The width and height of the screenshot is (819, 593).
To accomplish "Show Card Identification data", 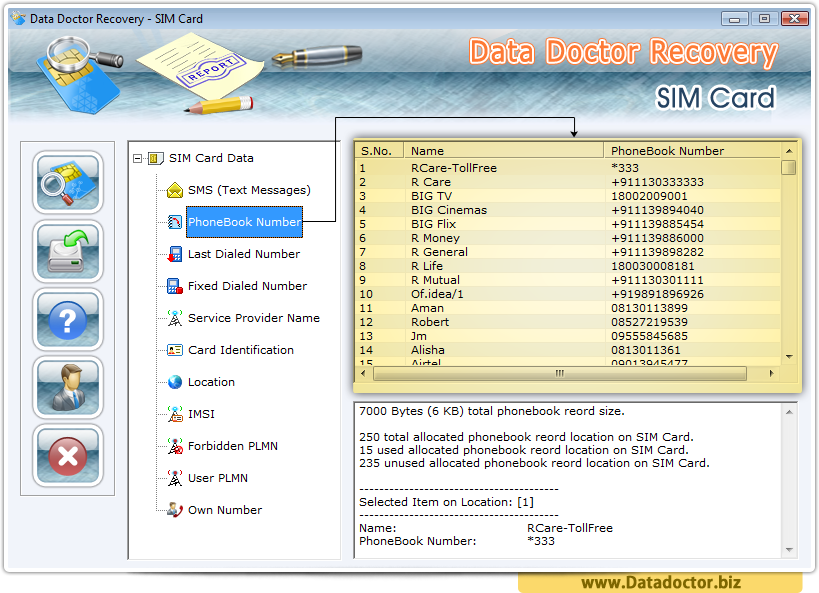I will point(241,350).
